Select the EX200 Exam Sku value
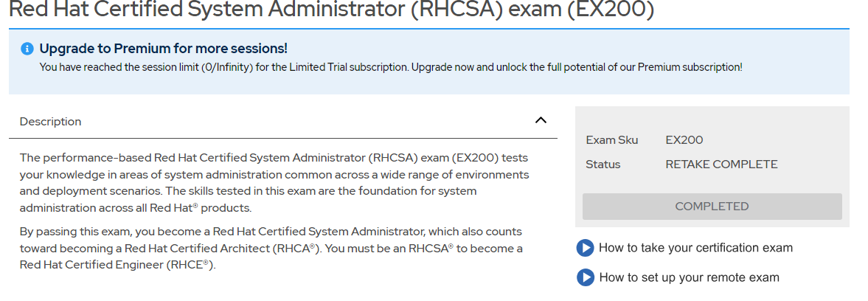This screenshot has width=868, height=301. click(684, 140)
